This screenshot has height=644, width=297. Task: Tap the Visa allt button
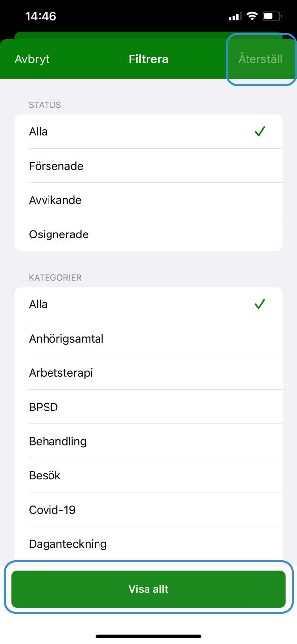[x=148, y=589]
